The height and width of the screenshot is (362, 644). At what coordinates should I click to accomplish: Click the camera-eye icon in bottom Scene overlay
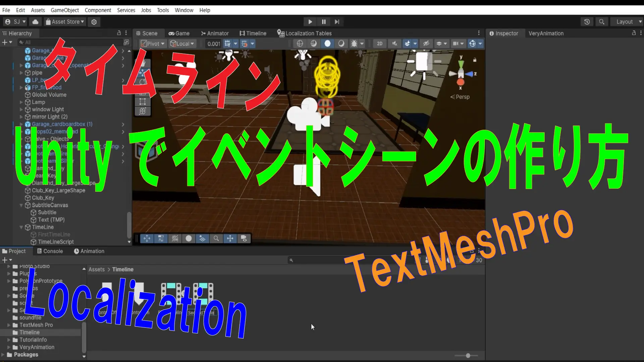(244, 238)
